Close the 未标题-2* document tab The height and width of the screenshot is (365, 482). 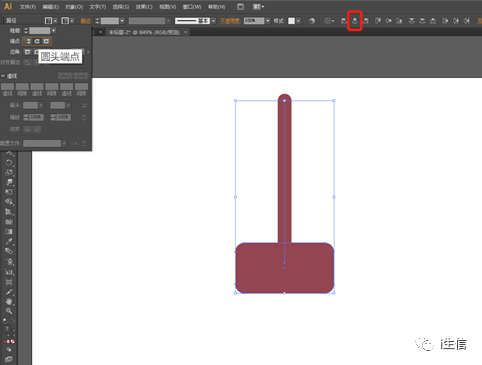(x=186, y=32)
